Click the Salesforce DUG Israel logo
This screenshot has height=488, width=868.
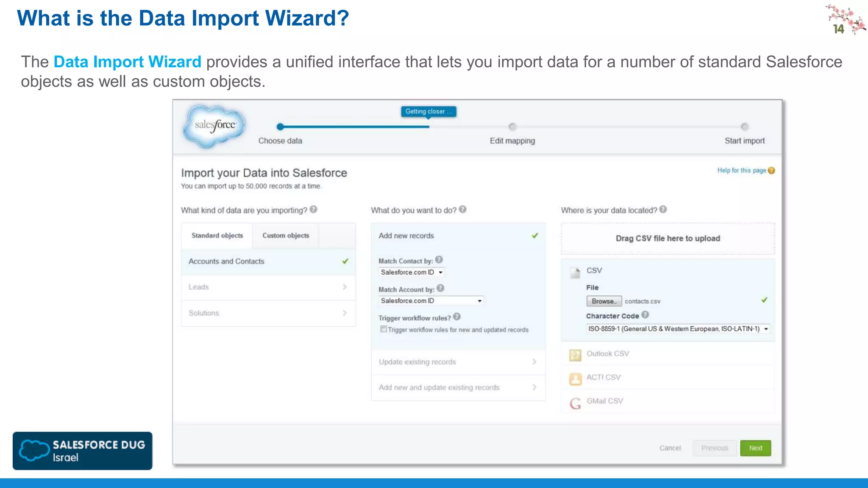(x=83, y=451)
